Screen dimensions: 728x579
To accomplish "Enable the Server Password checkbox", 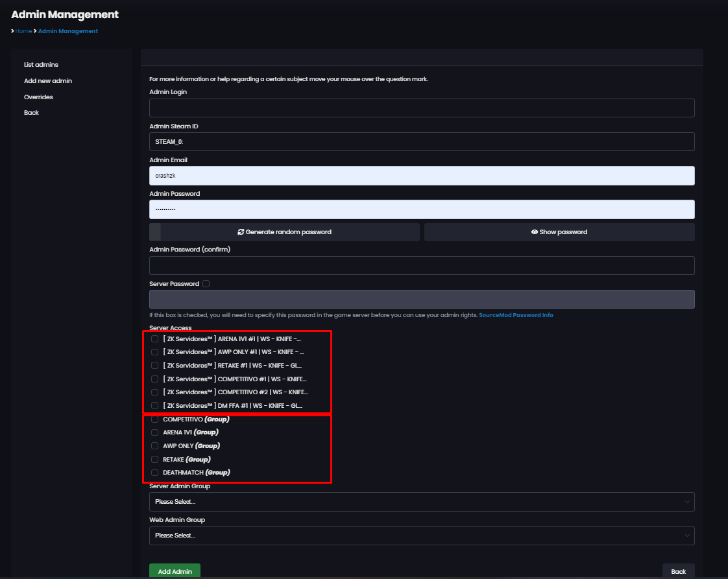I will [206, 283].
